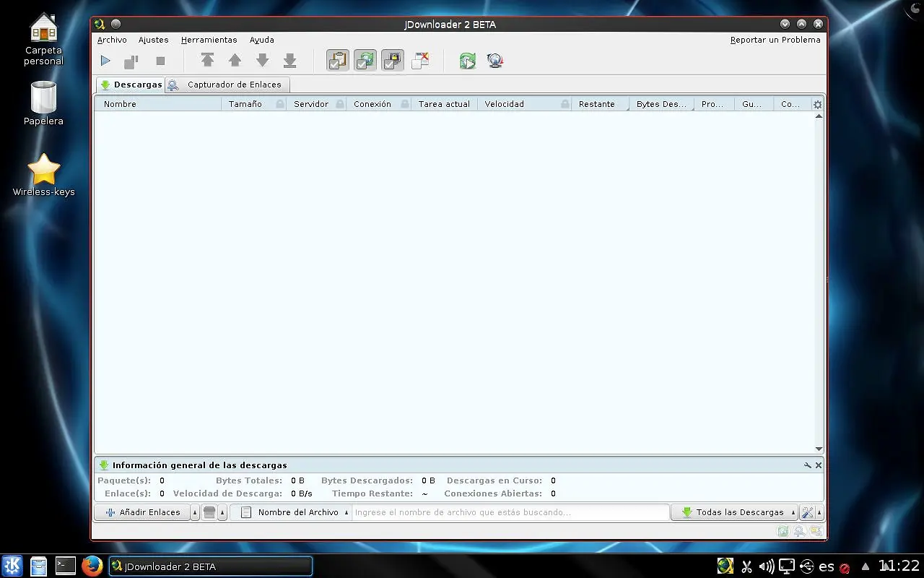924x578 pixels.
Task: Expand the clean-up options dropdown arrow
Action: [x=222, y=512]
